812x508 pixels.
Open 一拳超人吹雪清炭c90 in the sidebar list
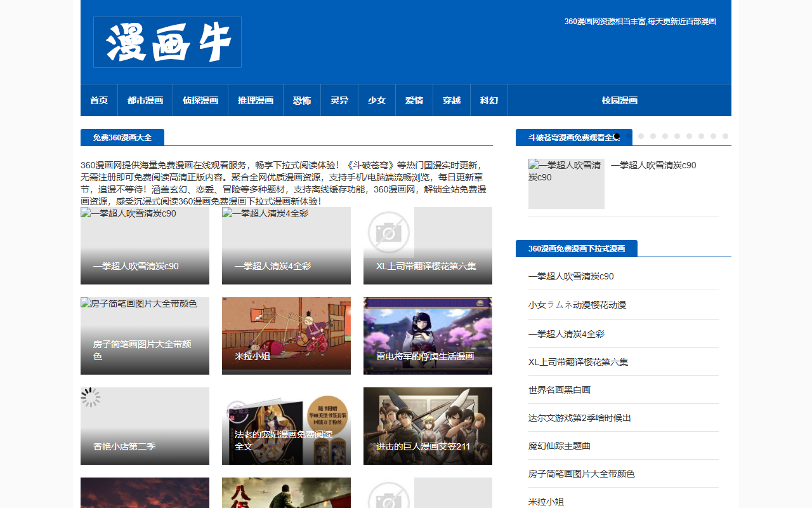point(571,276)
